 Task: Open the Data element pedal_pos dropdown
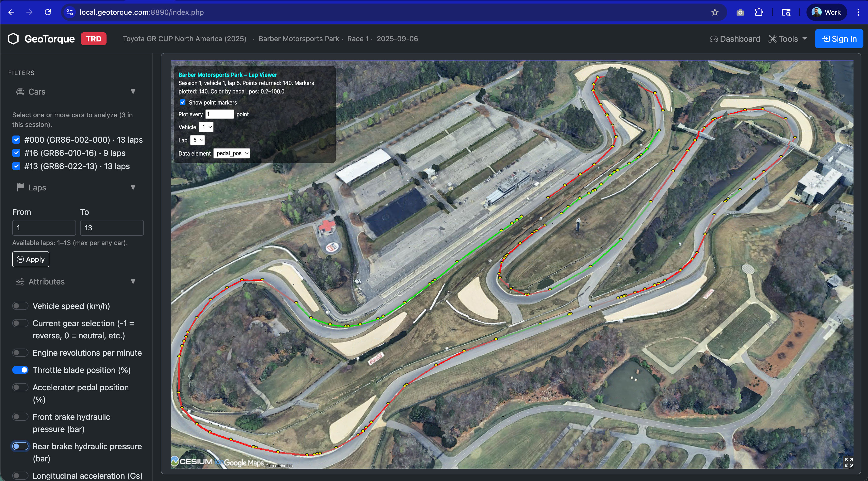[x=232, y=153]
